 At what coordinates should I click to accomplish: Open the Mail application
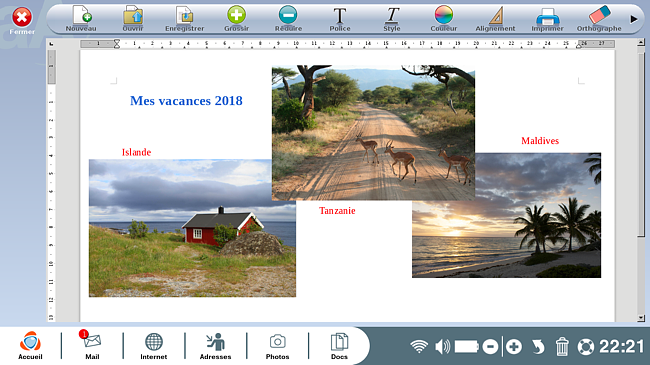[92, 346]
